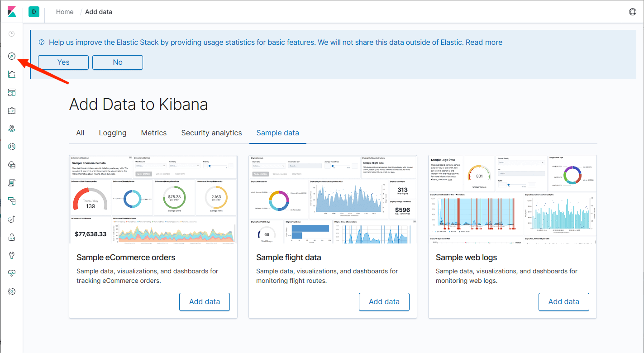The width and height of the screenshot is (644, 353).
Task: Open Recently viewed clock icon
Action: coord(12,33)
